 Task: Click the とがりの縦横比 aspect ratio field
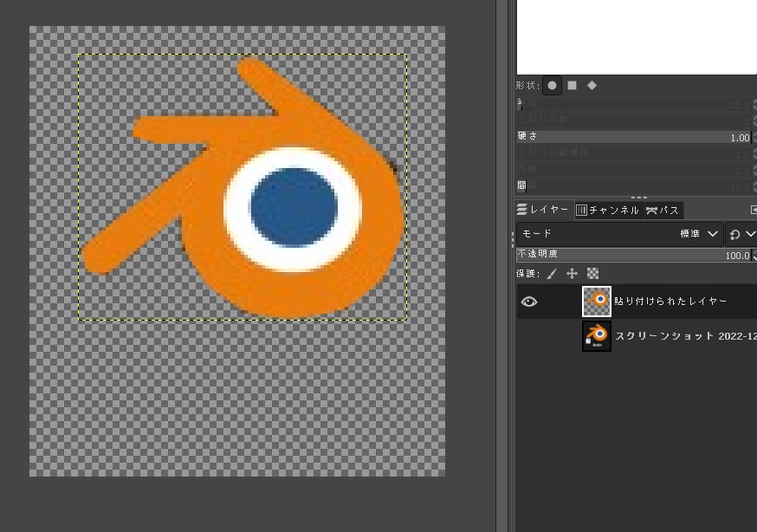tap(635, 153)
